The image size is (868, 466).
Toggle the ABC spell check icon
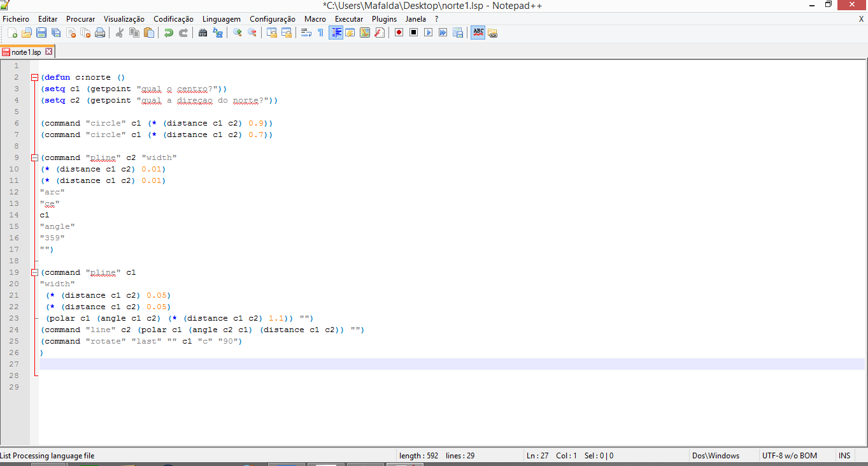[x=478, y=33]
